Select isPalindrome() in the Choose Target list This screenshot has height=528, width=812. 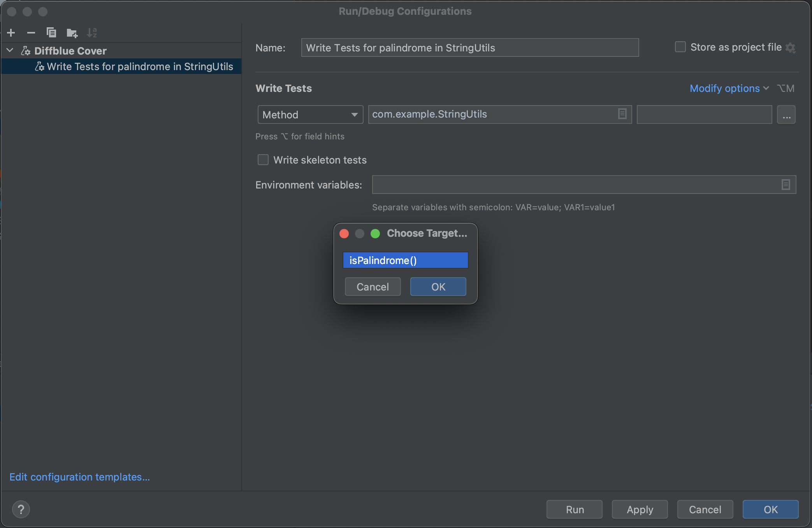(x=405, y=260)
